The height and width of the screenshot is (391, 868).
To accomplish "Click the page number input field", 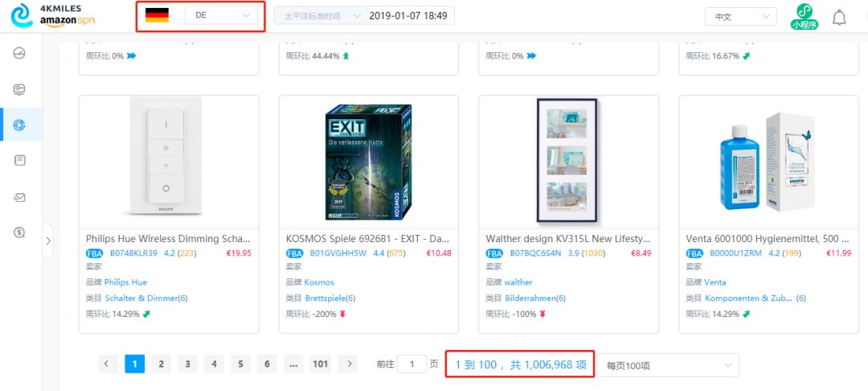I will [411, 364].
